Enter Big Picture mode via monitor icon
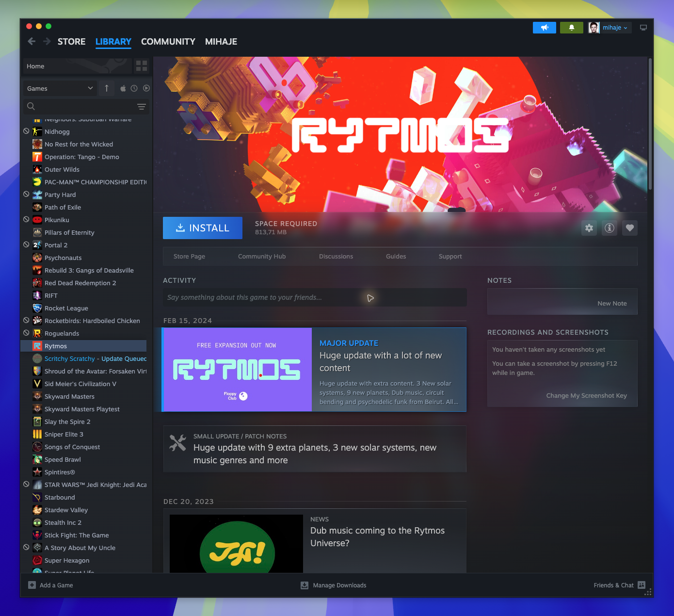Screen dimensions: 674x616 pos(643,28)
